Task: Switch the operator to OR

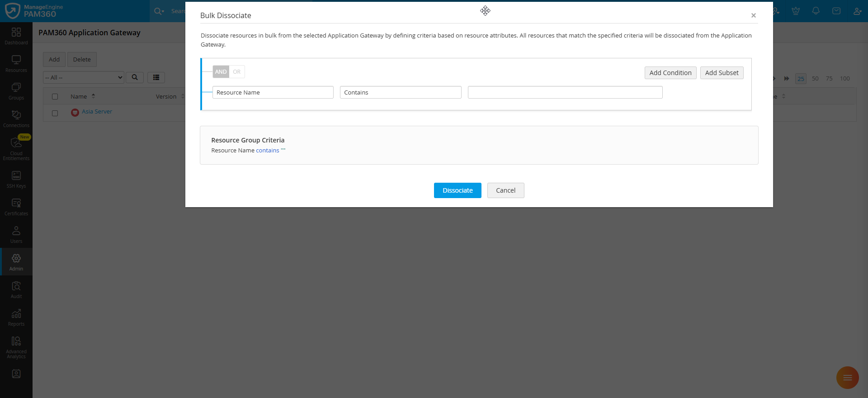Action: [237, 72]
